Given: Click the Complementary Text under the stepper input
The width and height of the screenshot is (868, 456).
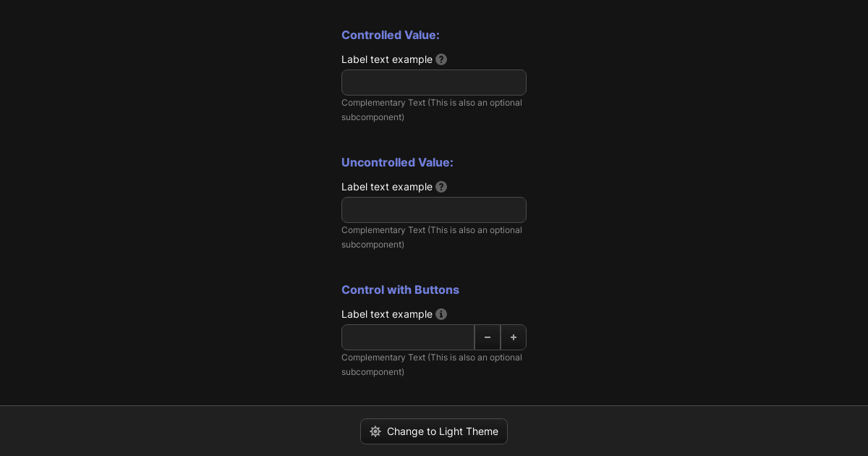Looking at the screenshot, I should click(x=432, y=365).
